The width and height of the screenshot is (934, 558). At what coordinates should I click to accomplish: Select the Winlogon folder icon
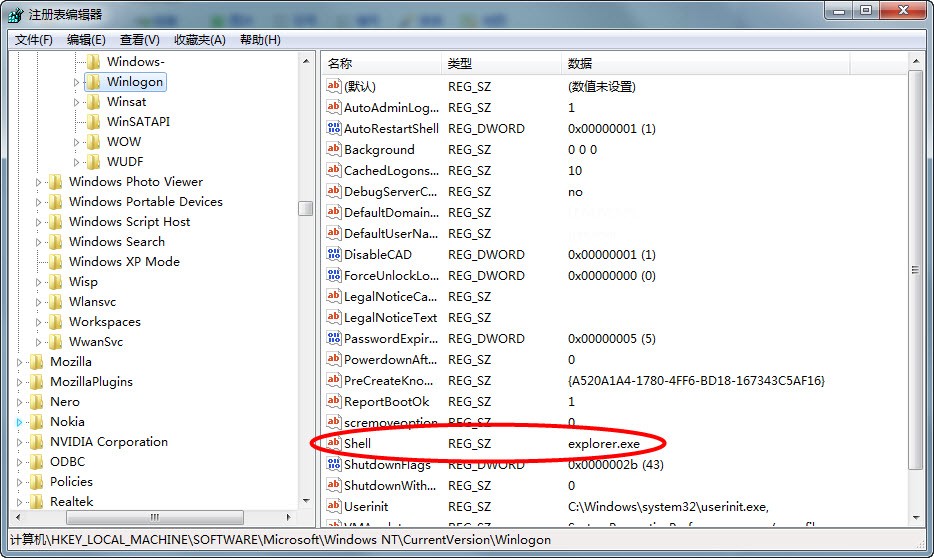click(x=94, y=82)
